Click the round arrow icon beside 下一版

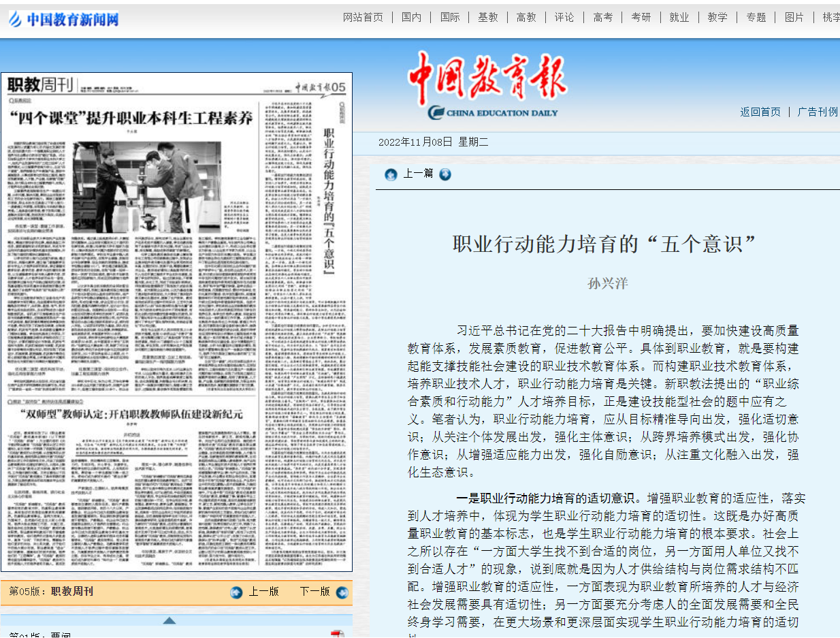pyautogui.click(x=342, y=592)
